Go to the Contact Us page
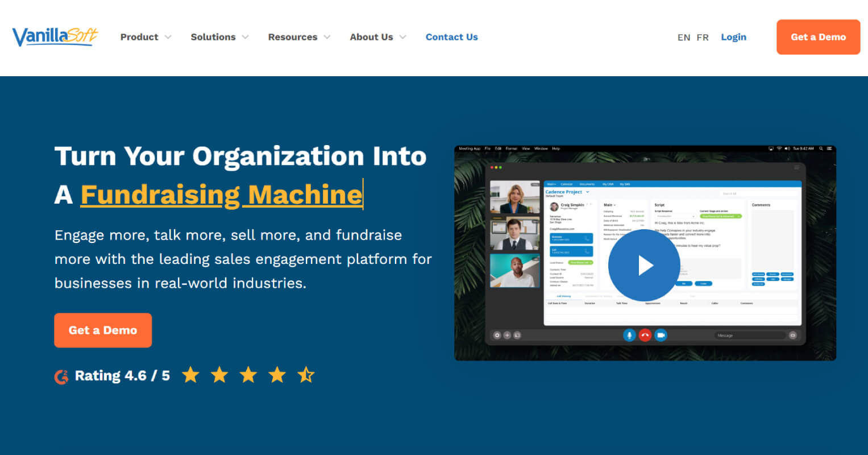 tap(452, 37)
